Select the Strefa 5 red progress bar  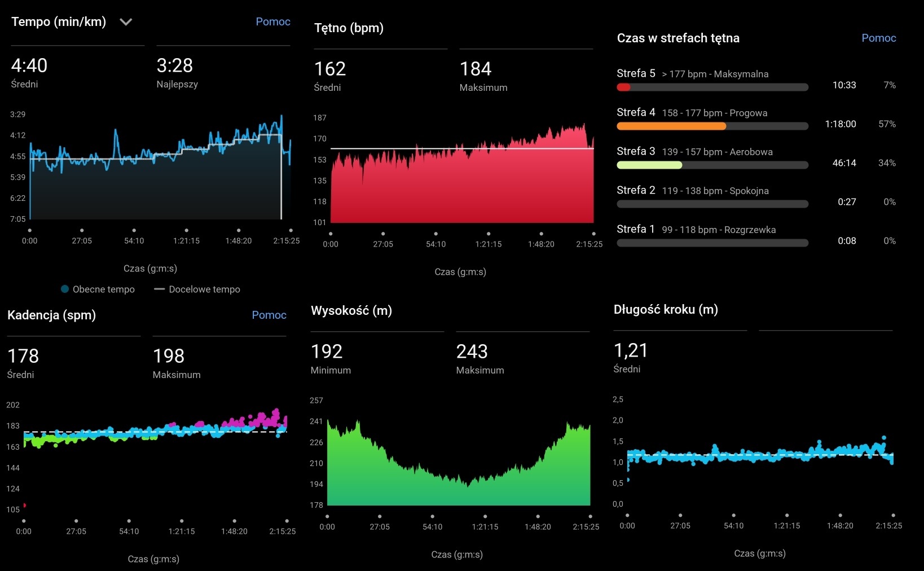tap(712, 87)
